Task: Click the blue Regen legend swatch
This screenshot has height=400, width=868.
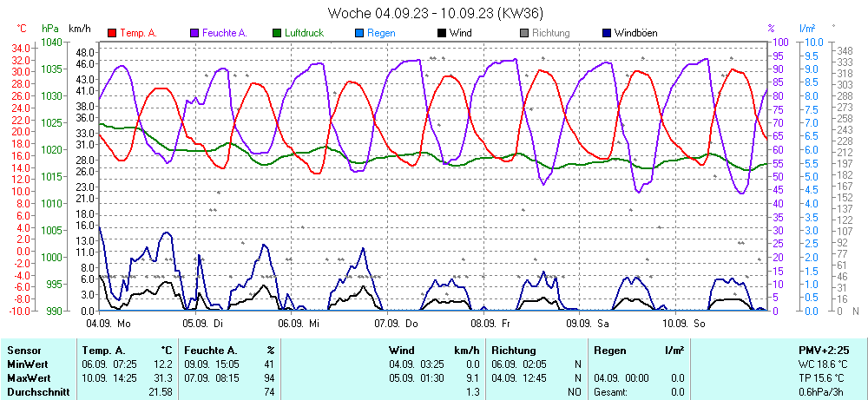Action: [x=359, y=33]
